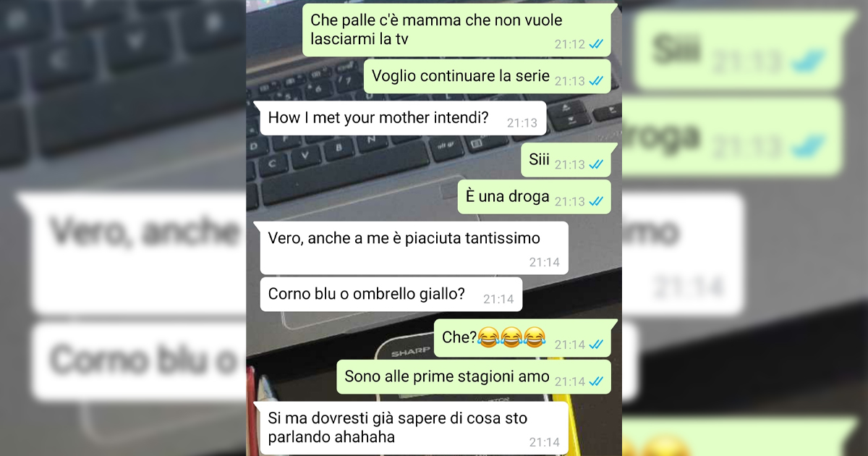
Task: Click the read ticks beside the 'Che?' message
Action: coord(597,345)
